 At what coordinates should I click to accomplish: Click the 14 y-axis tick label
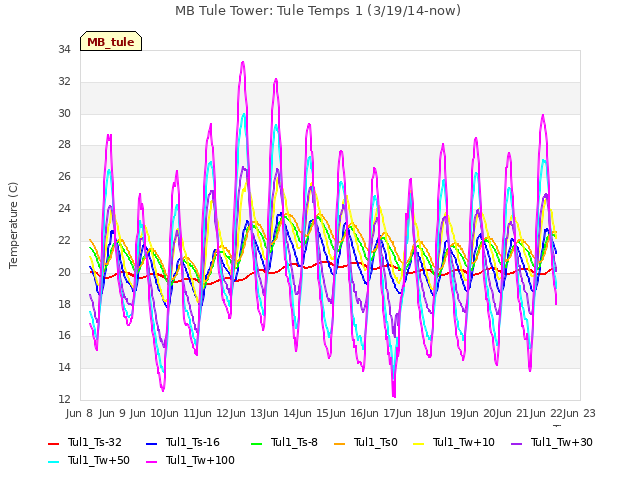(64, 367)
